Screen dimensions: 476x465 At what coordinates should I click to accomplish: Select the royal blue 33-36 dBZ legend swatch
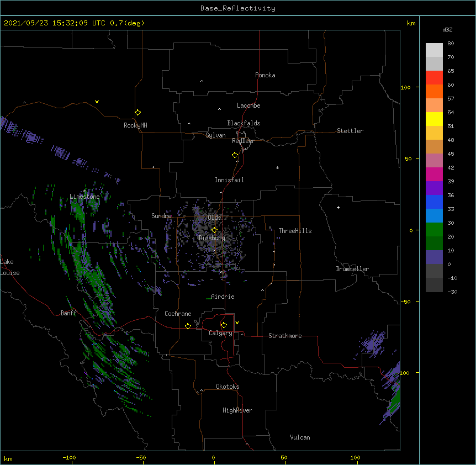434,202
